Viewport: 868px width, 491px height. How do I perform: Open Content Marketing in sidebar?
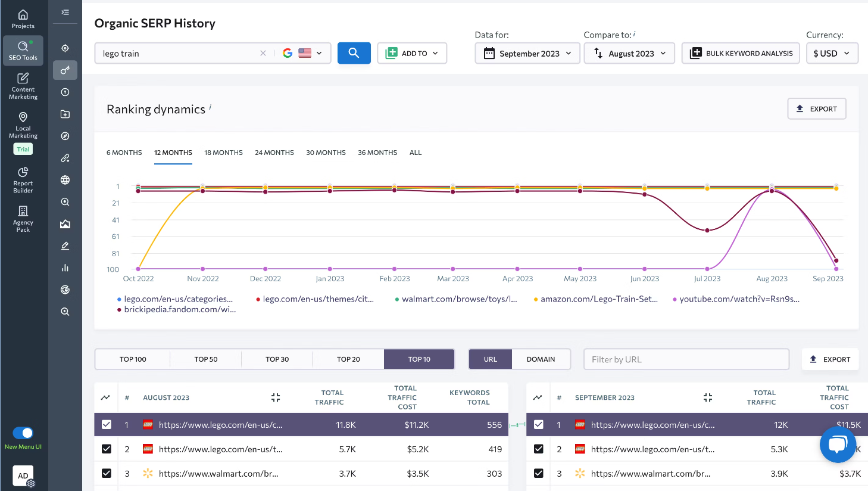pos(23,86)
